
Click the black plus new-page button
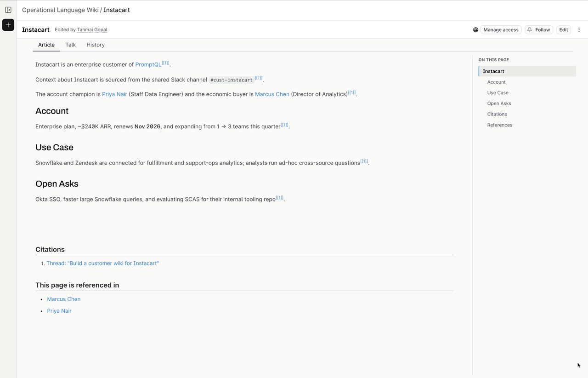pos(8,25)
